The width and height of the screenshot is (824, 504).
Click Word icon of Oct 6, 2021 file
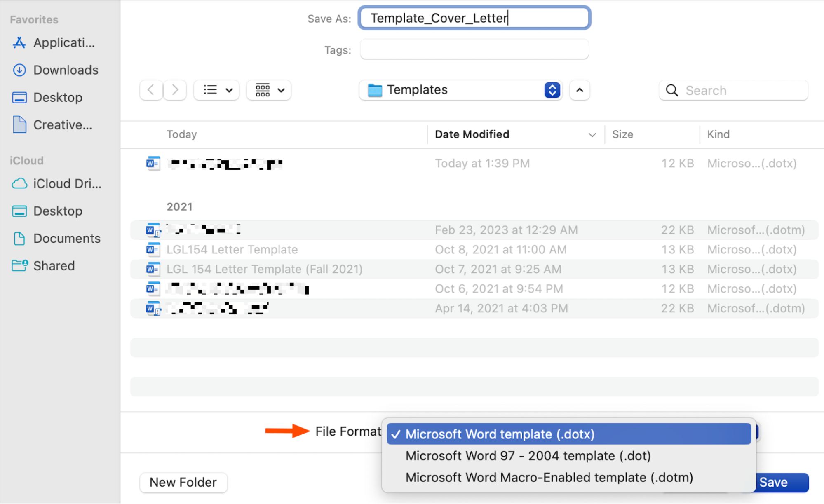click(153, 289)
